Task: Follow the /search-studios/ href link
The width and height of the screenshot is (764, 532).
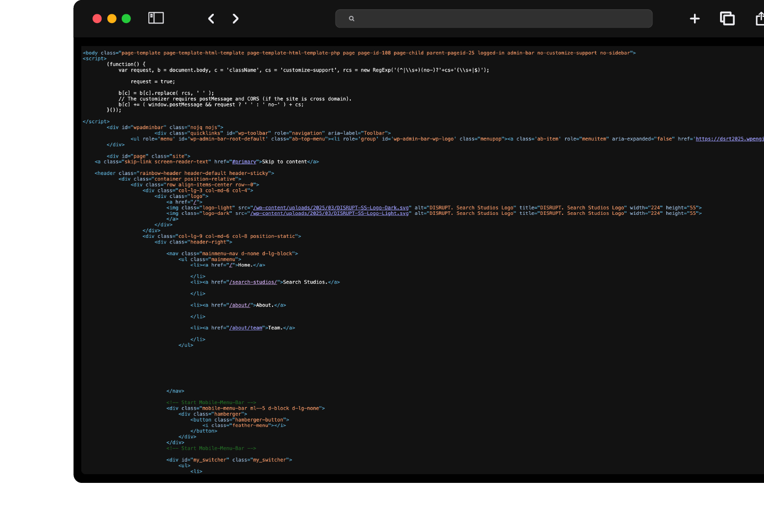Action: click(x=253, y=282)
